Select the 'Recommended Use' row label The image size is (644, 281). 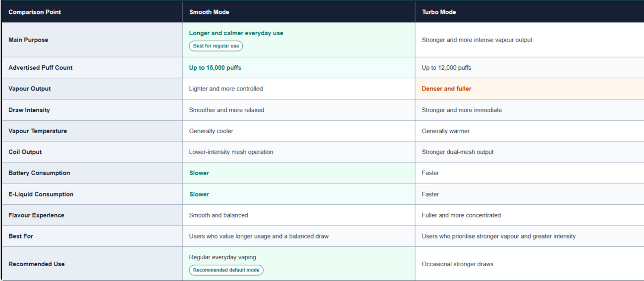37,264
